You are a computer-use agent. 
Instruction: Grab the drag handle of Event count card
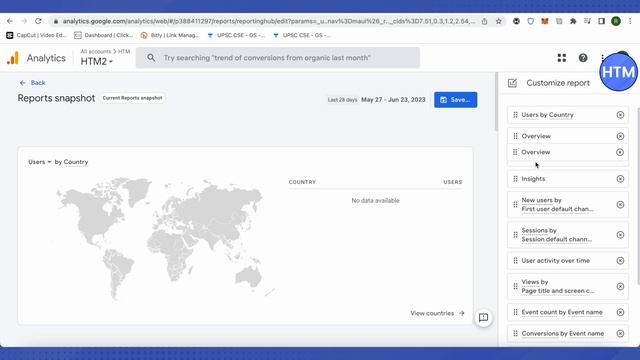(515, 312)
